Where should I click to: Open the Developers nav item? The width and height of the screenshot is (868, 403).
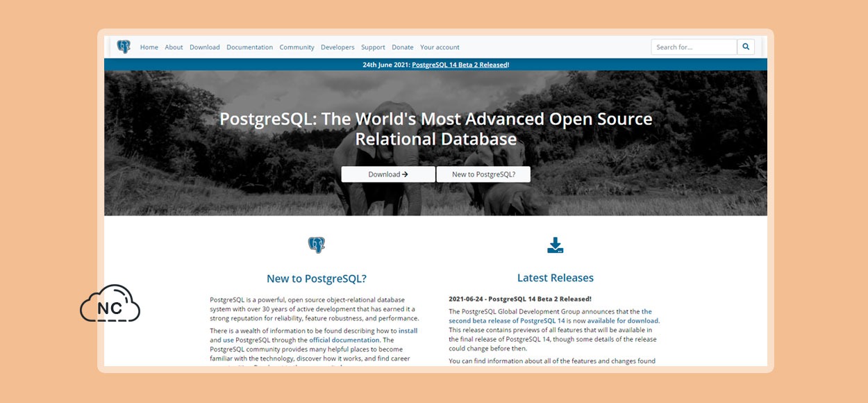point(337,47)
